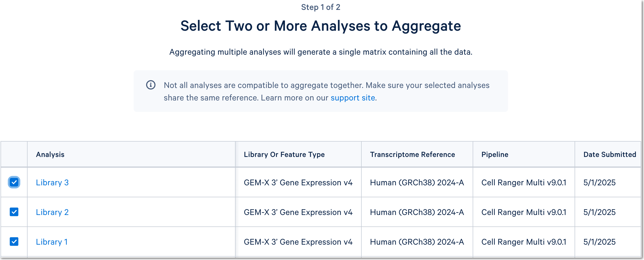Click Library 1's 5/1/2025 date cell
Image resolution: width=644 pixels, height=260 pixels.
click(599, 242)
